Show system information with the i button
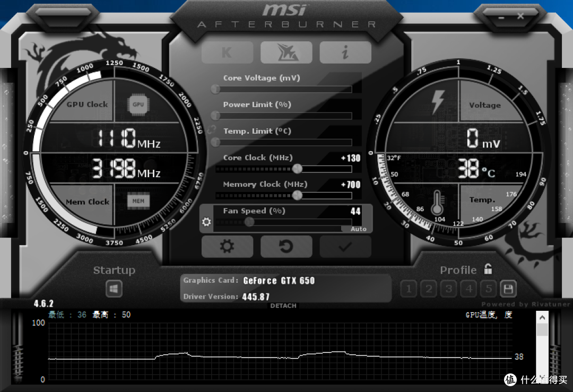 [345, 52]
